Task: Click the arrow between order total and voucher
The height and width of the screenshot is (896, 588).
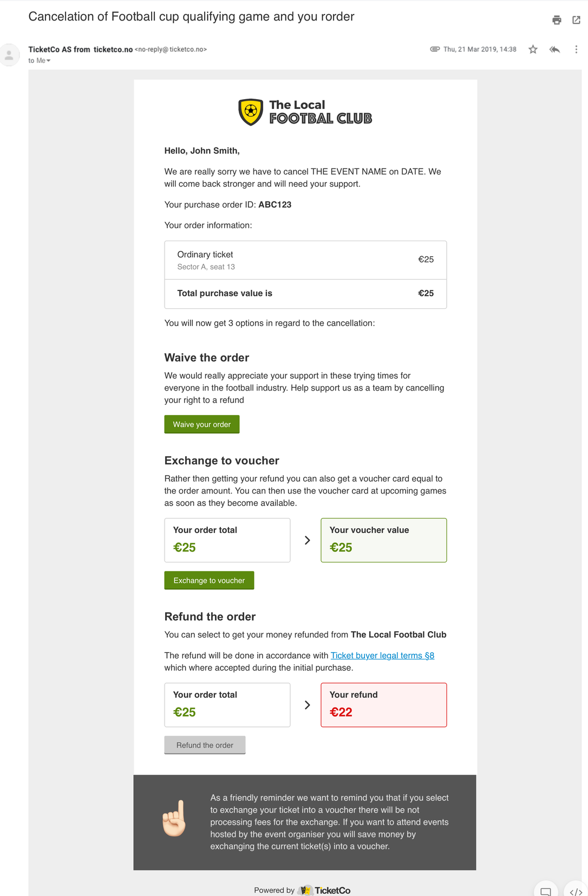Action: [307, 540]
